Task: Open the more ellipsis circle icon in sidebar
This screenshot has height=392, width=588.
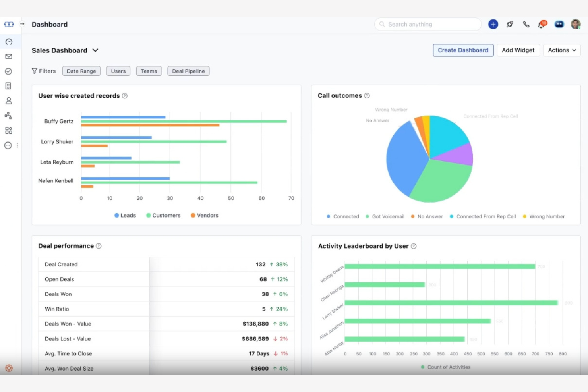Action: 8,145
